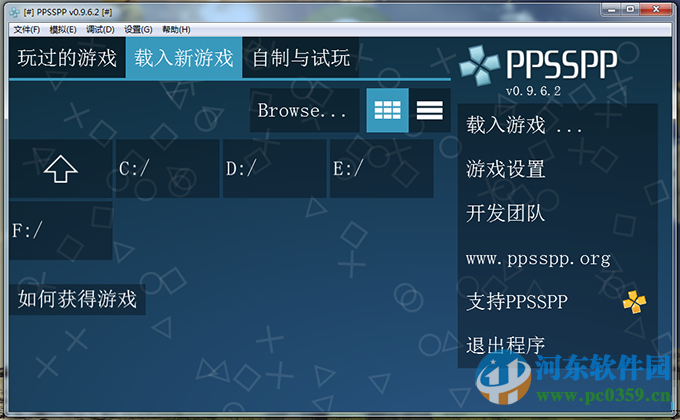Choose 载入游戏 ... in right menu
This screenshot has width=680, height=420.
[558, 125]
